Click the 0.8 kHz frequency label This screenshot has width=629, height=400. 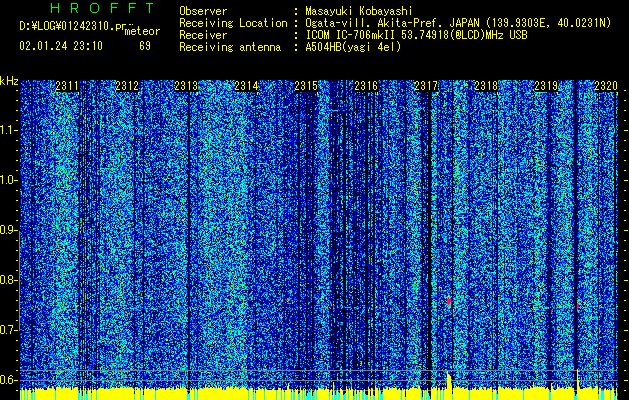coord(8,280)
